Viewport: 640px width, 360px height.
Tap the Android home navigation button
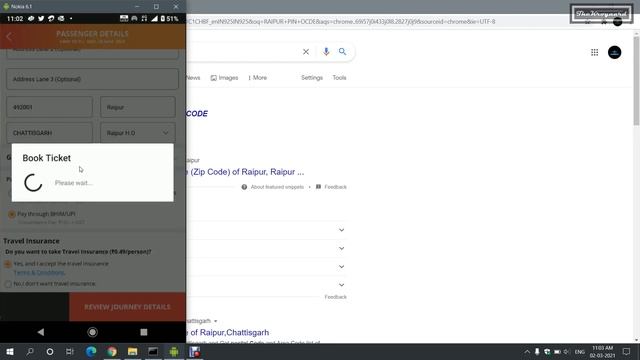pyautogui.click(x=93, y=332)
